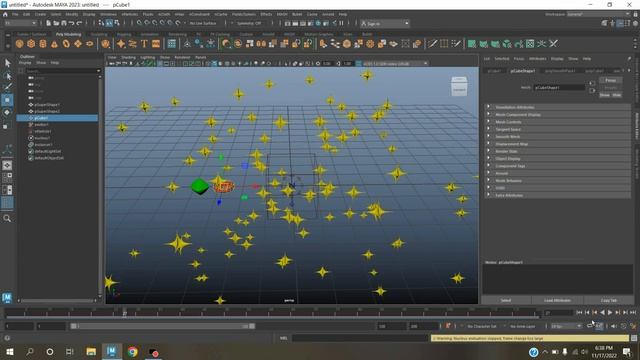Click the Copy Tab button
This screenshot has height=360, width=640.
[x=609, y=300]
